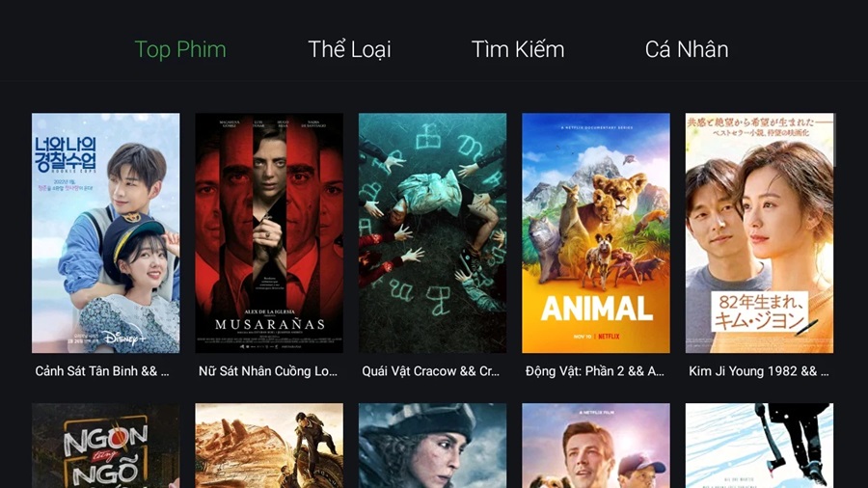Open the Animal Netflix poster
The height and width of the screenshot is (488, 868).
(x=596, y=233)
